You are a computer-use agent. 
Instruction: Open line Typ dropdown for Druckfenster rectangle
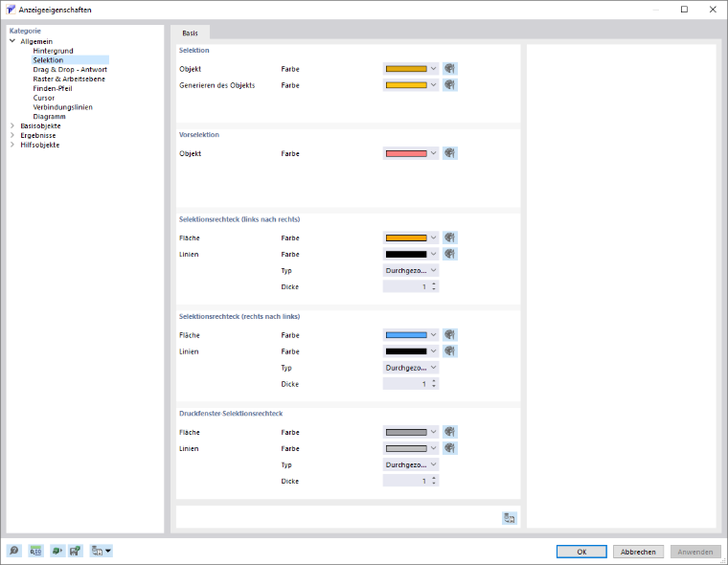410,464
